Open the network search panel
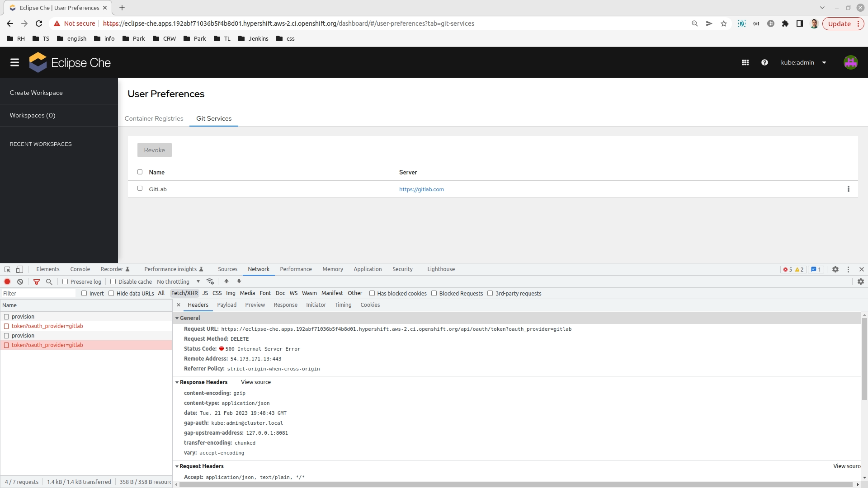 [x=48, y=282]
